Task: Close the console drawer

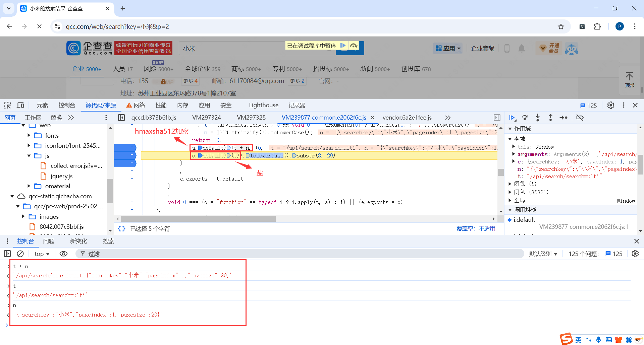Action: pyautogui.click(x=637, y=241)
